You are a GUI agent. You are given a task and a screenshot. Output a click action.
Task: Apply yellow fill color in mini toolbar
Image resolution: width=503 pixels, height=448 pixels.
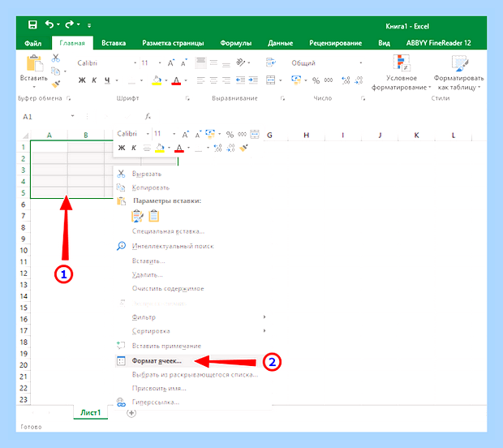[x=160, y=148]
